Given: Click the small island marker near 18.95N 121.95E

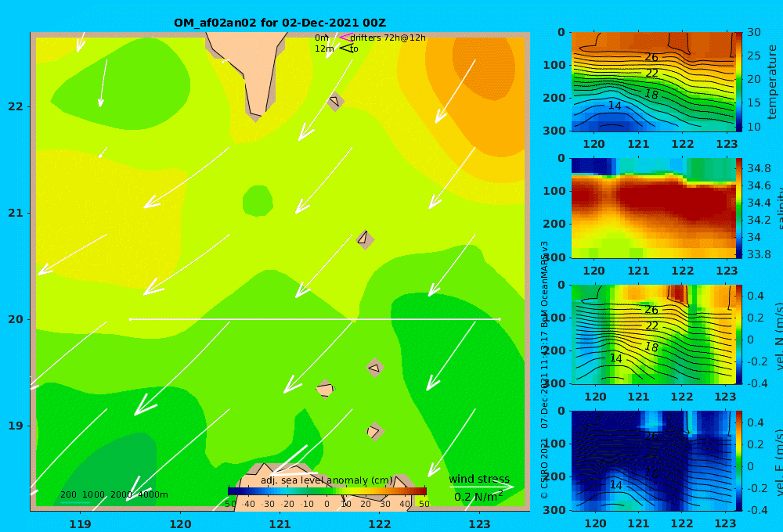Looking at the screenshot, I should pos(374,431).
